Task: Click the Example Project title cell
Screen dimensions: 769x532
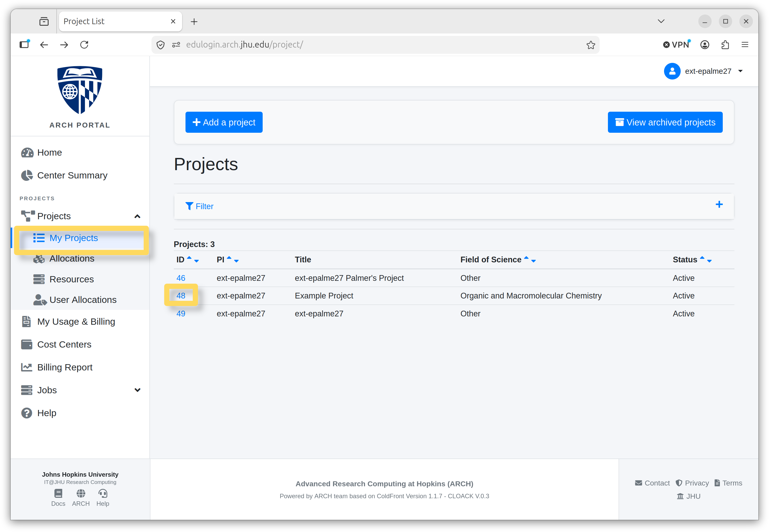Action: [x=324, y=296]
